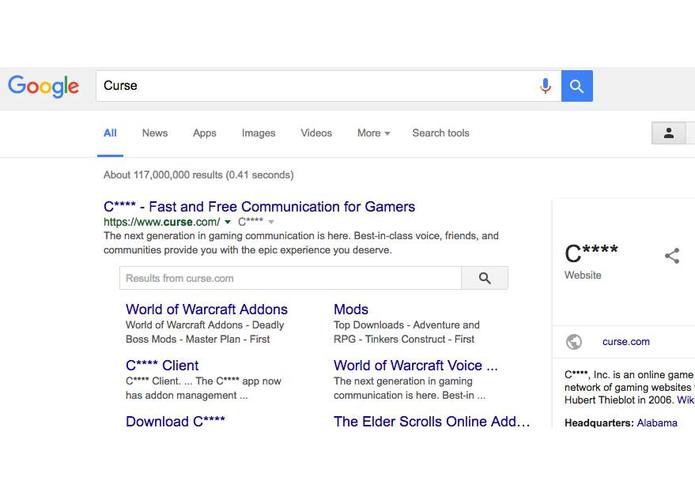Open the World of Warcraft Addons link
Viewport: 695px width, 494px height.
207,309
